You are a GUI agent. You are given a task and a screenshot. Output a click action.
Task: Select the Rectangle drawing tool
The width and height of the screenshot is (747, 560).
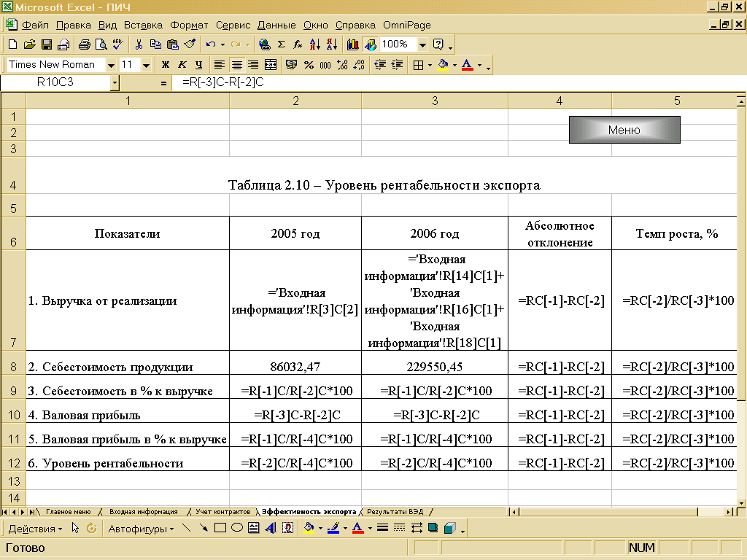point(220,528)
